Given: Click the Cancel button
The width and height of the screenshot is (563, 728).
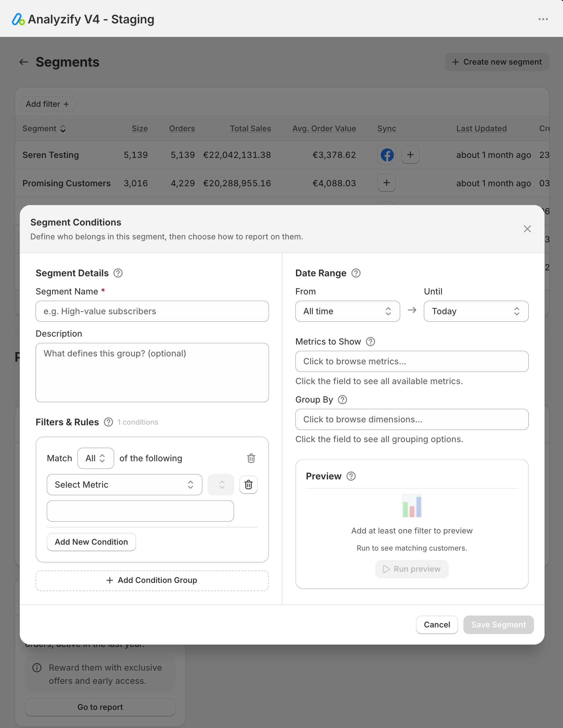Looking at the screenshot, I should [437, 625].
